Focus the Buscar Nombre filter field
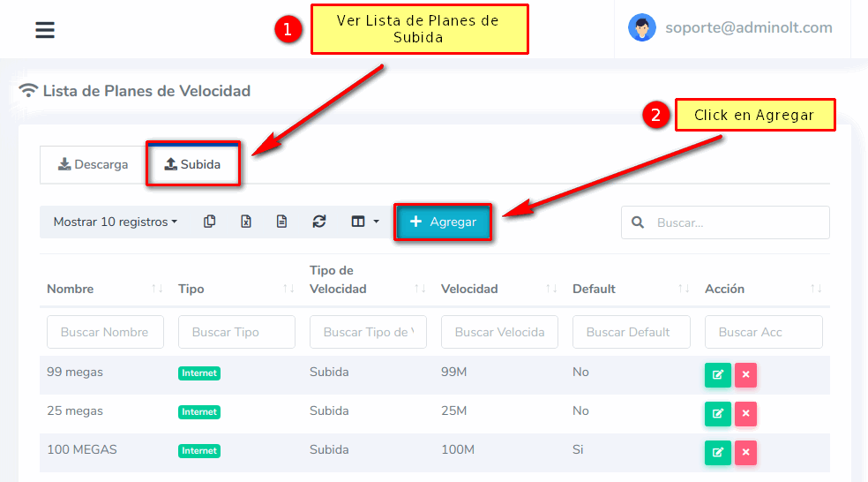Screen dimensions: 868x482 (x=105, y=332)
